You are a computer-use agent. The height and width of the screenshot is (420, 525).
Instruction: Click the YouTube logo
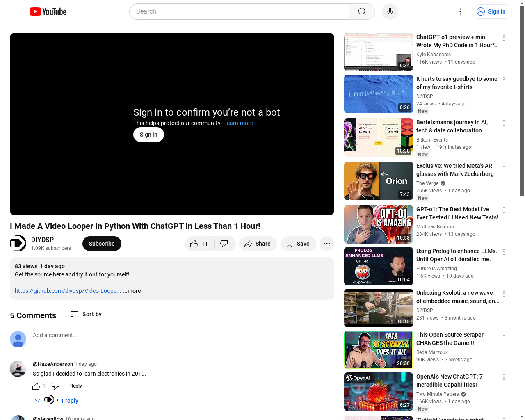48,11
